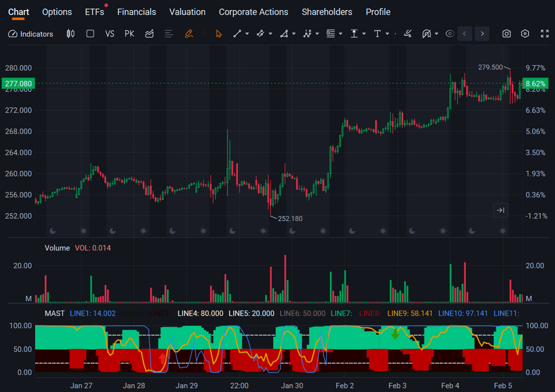Image resolution: width=555 pixels, height=392 pixels.
Task: Click the drawing lock style icon
Action: (426, 34)
